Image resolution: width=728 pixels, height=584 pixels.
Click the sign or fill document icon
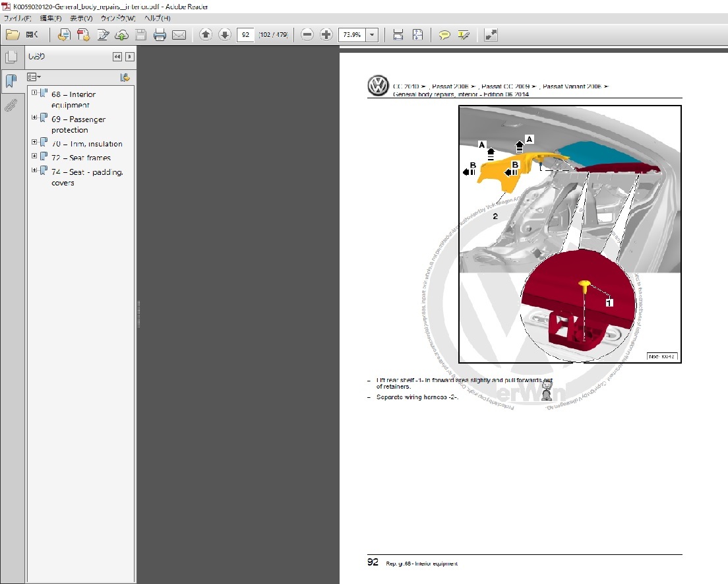(x=103, y=34)
